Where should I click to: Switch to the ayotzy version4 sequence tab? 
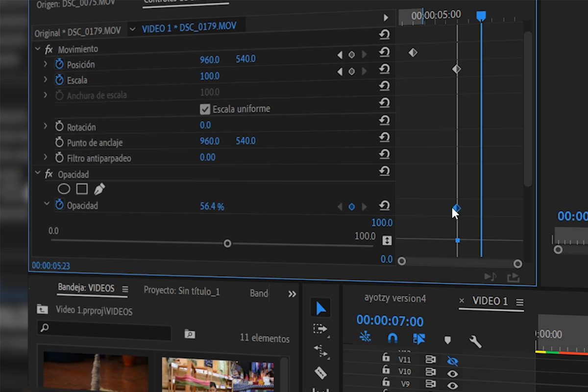[x=395, y=298]
